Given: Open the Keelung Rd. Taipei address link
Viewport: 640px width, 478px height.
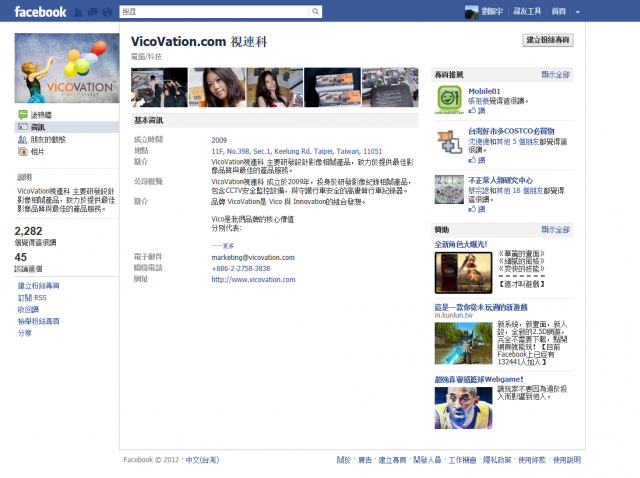Looking at the screenshot, I should (x=297, y=151).
